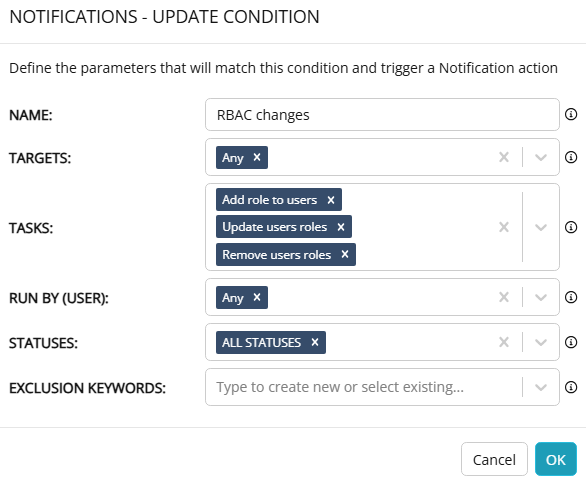Image resolution: width=586 pixels, height=485 pixels.
Task: Remove 'Any' tag from Targets
Action: click(257, 157)
